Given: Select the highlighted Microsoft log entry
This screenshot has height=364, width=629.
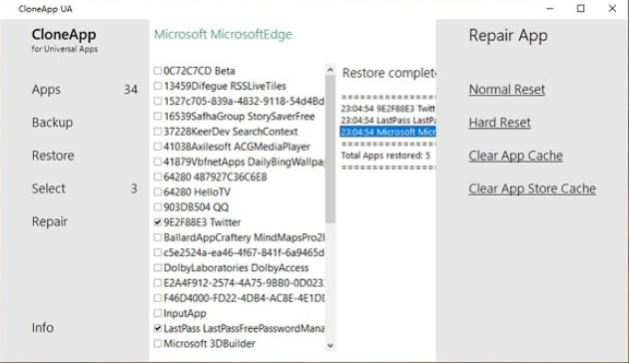Looking at the screenshot, I should tap(387, 132).
